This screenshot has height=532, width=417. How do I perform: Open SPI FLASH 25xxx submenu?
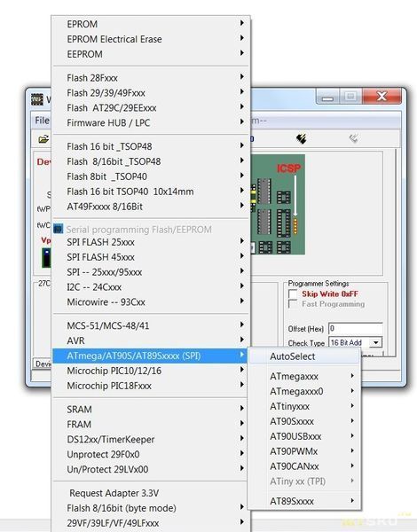(x=151, y=242)
